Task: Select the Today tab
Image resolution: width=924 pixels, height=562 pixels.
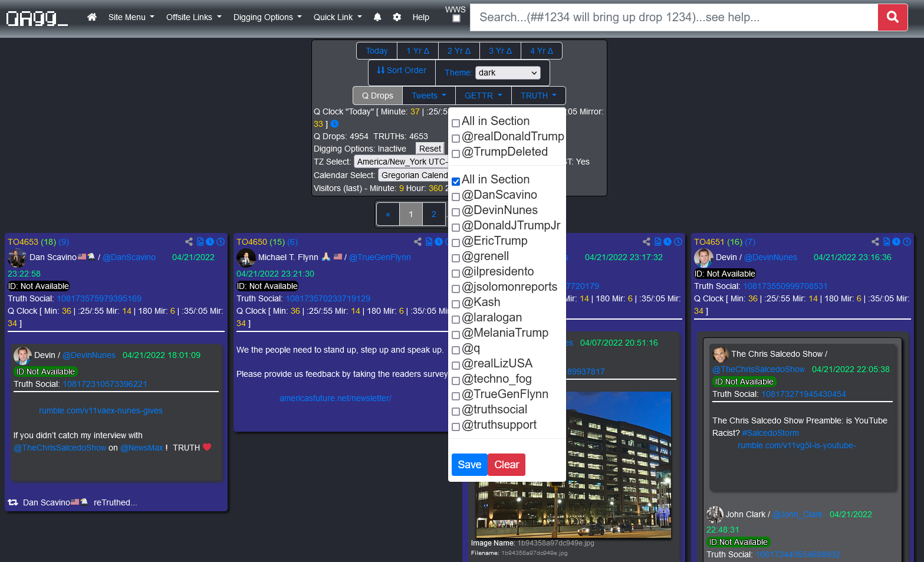Action: pos(377,51)
